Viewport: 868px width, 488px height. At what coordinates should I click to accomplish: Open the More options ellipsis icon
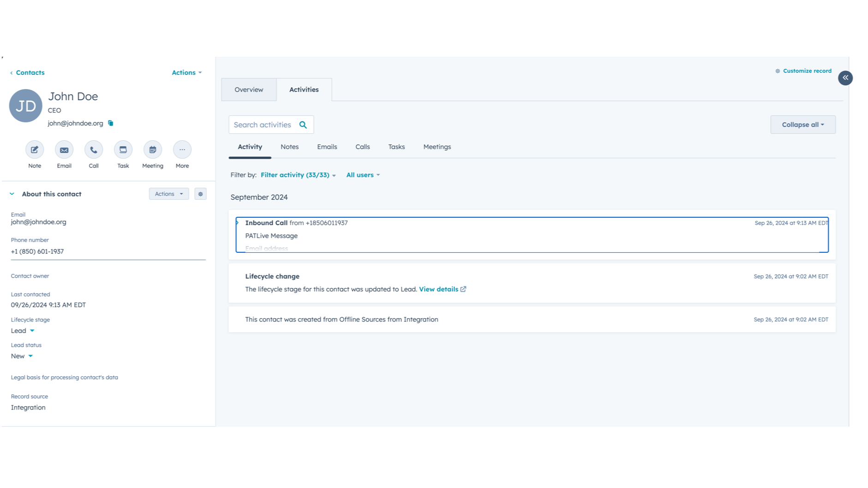[x=182, y=150]
